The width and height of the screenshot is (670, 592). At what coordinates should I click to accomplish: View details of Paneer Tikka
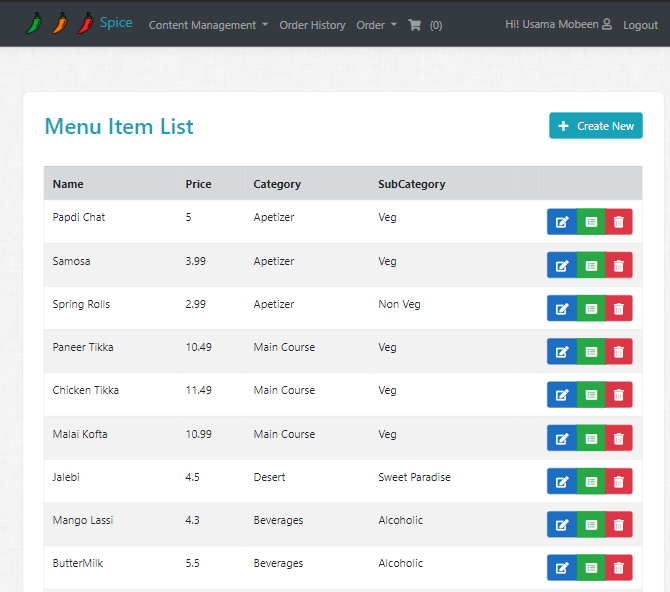click(591, 352)
